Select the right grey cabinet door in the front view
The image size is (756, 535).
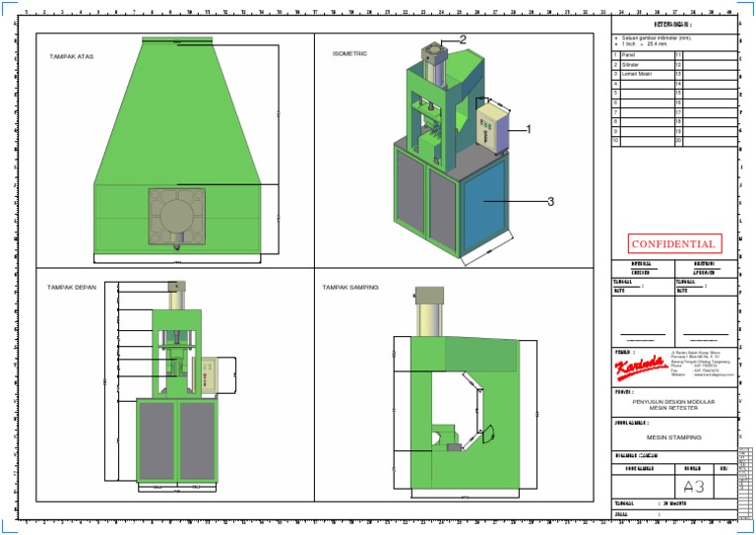point(198,441)
